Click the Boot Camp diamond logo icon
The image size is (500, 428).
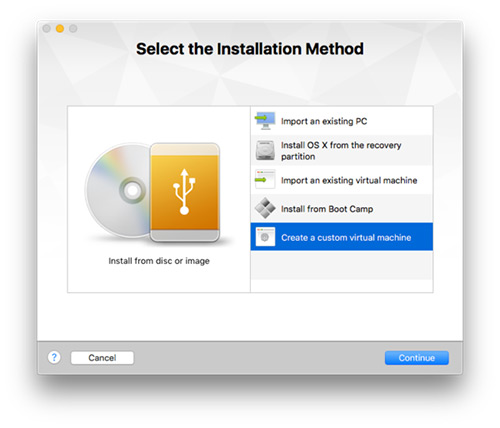pyautogui.click(x=265, y=208)
